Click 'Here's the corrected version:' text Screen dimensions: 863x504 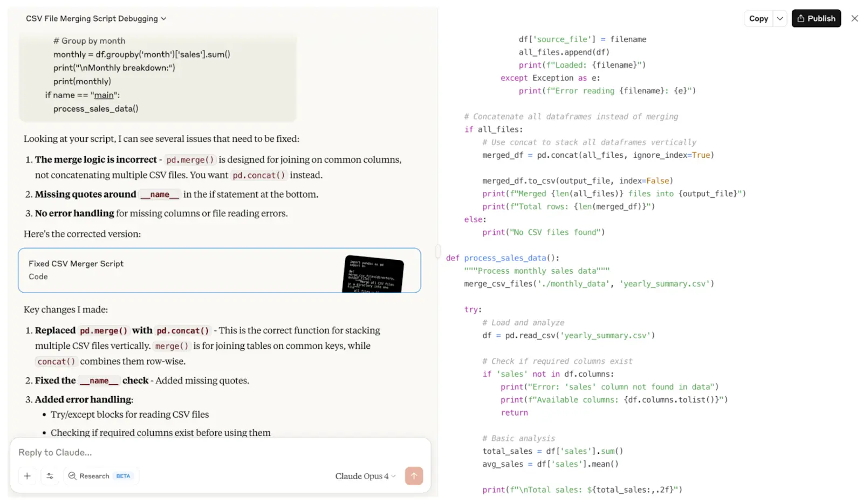82,234
